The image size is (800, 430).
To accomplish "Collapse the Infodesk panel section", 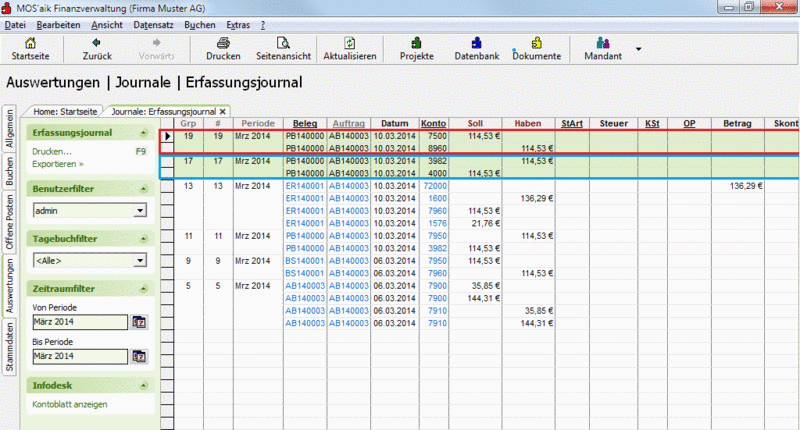I will tap(143, 386).
